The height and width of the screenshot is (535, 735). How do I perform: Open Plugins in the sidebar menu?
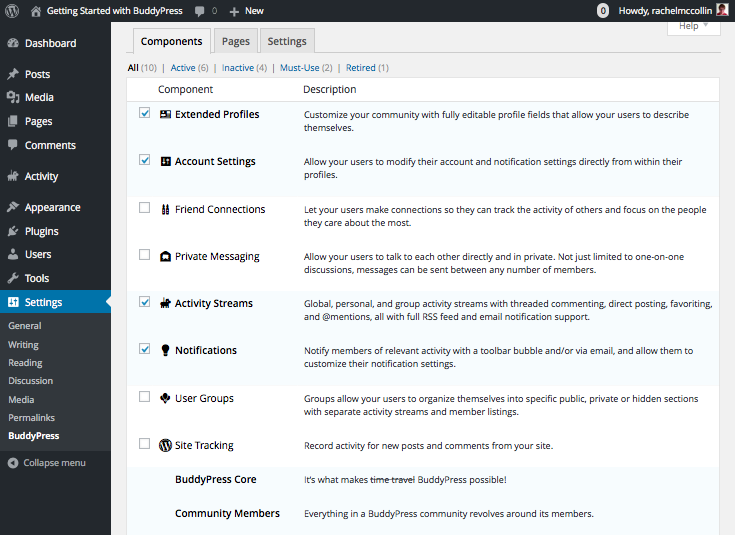pos(42,231)
